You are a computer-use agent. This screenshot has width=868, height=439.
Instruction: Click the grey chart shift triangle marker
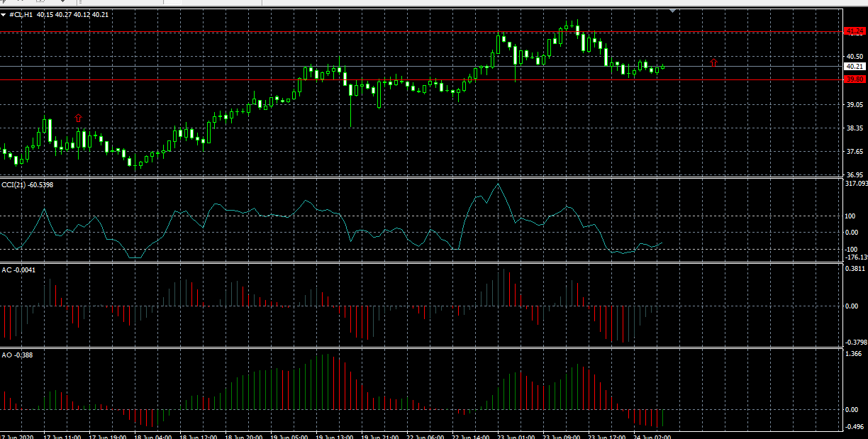click(672, 11)
